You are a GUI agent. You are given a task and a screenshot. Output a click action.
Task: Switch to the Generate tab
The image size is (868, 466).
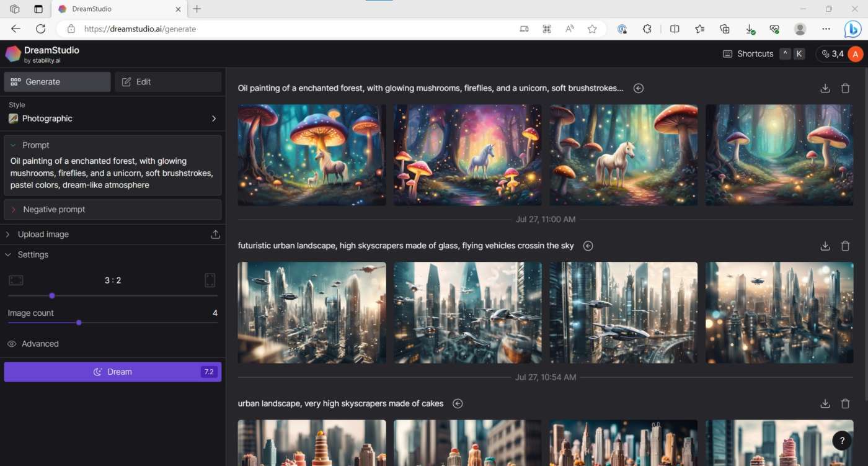coord(57,82)
